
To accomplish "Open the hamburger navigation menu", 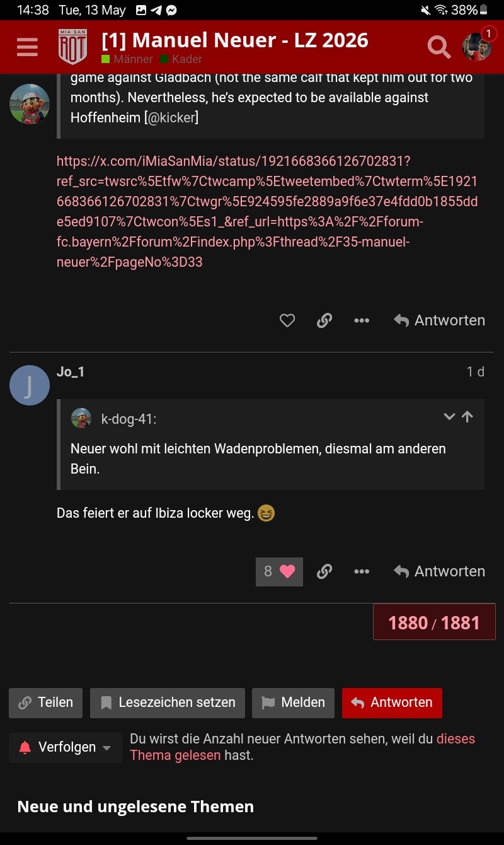I will click(27, 47).
